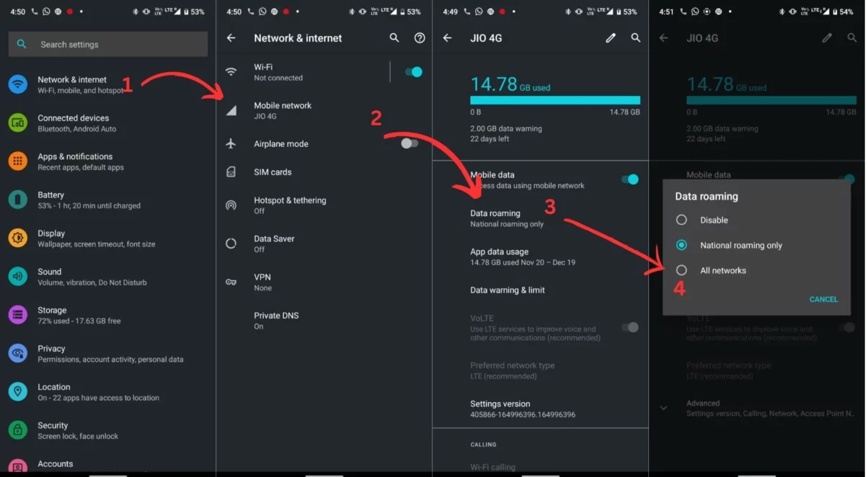This screenshot has width=868, height=477.
Task: Open Apps & notifications via its grid icon
Action: tap(18, 161)
